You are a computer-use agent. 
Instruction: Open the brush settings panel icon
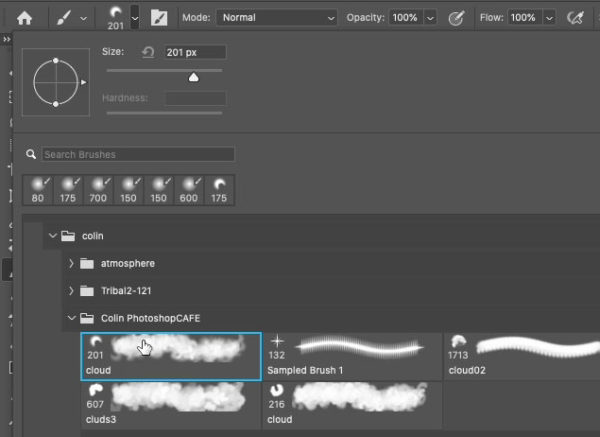click(159, 17)
